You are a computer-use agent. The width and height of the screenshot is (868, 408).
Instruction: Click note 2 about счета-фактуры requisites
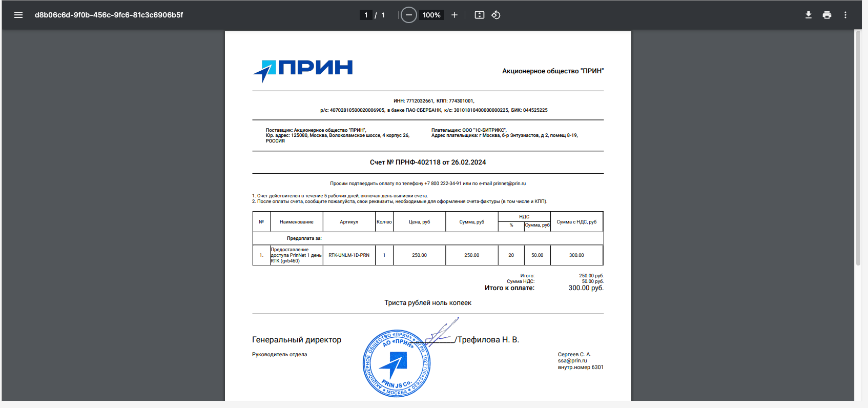(x=400, y=201)
